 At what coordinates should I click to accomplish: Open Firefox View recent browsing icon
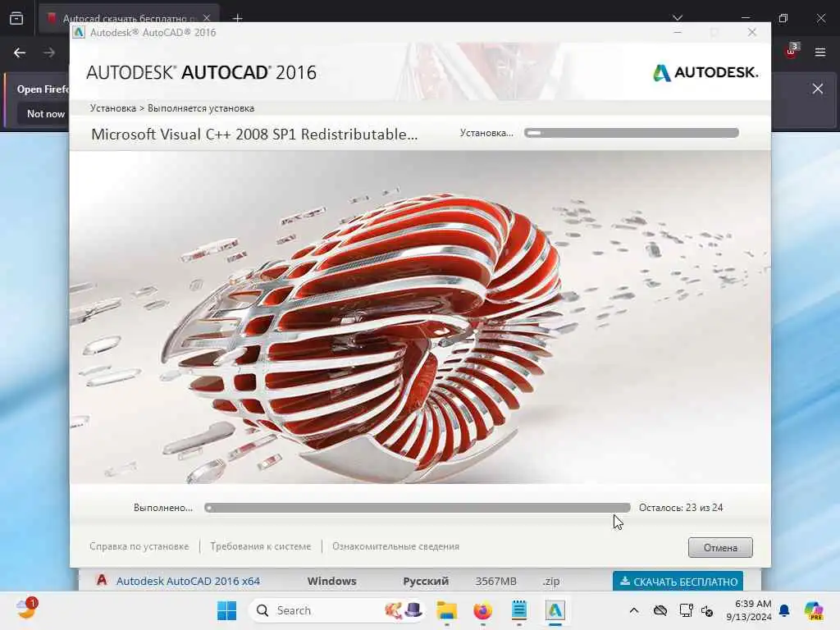[16, 18]
